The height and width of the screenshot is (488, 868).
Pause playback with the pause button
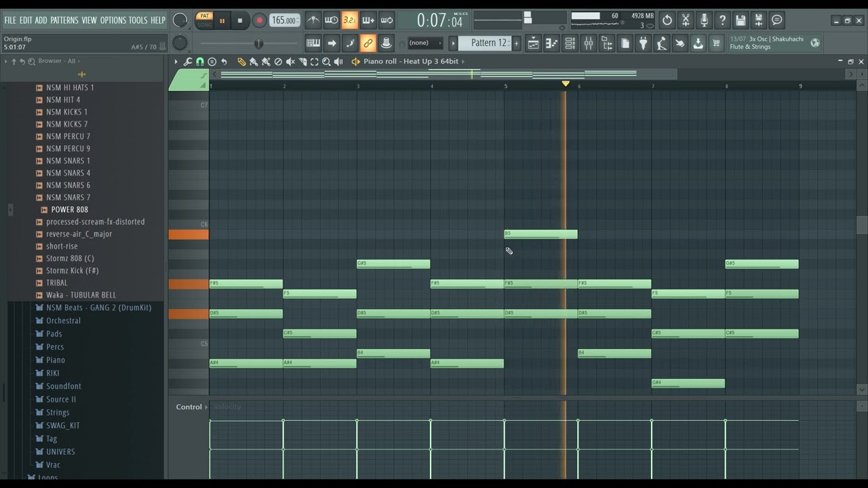pos(222,21)
